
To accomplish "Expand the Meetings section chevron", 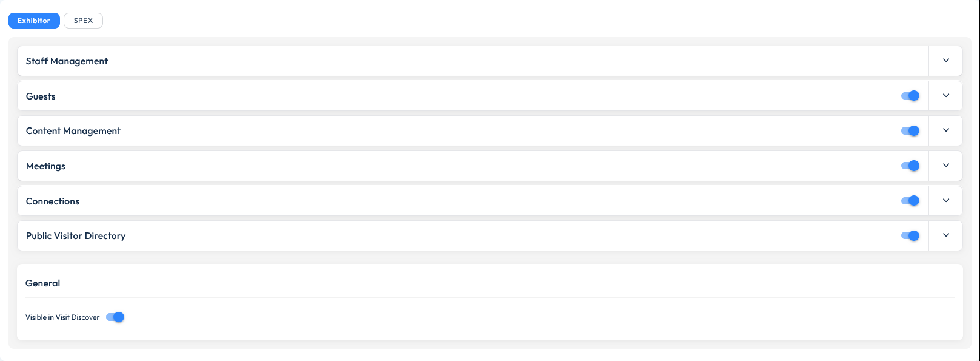I will pos(945,166).
